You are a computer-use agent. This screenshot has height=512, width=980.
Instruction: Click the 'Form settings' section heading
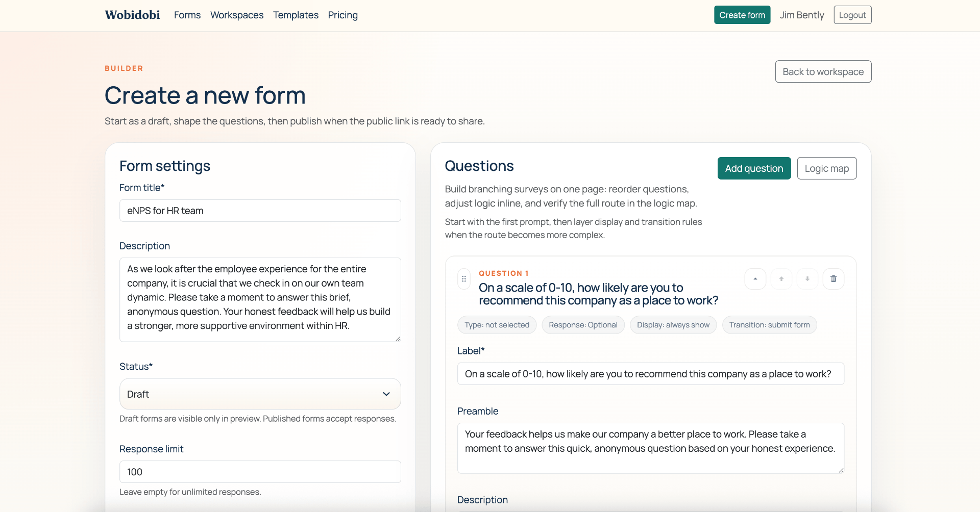[x=165, y=166]
